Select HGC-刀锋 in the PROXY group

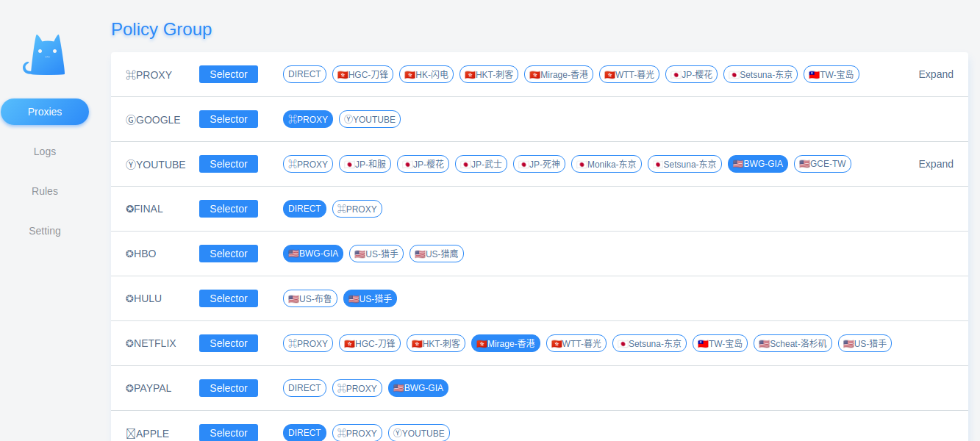tap(362, 74)
